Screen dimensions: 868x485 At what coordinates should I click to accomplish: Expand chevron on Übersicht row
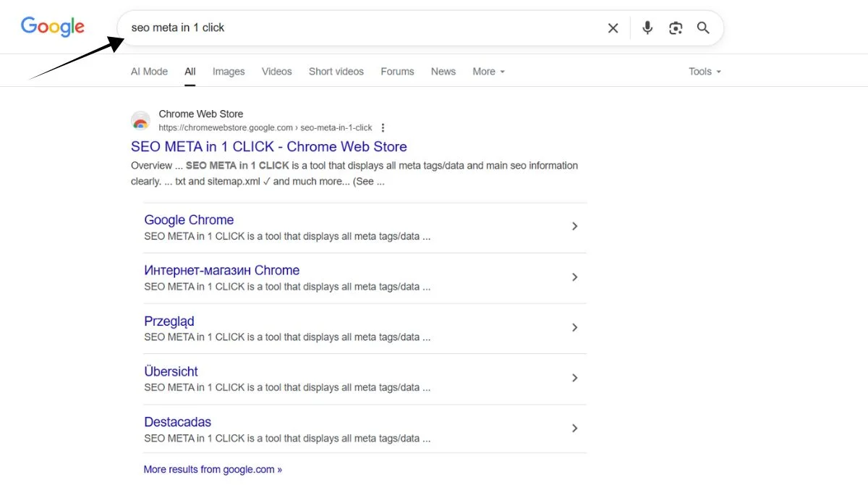pos(575,378)
